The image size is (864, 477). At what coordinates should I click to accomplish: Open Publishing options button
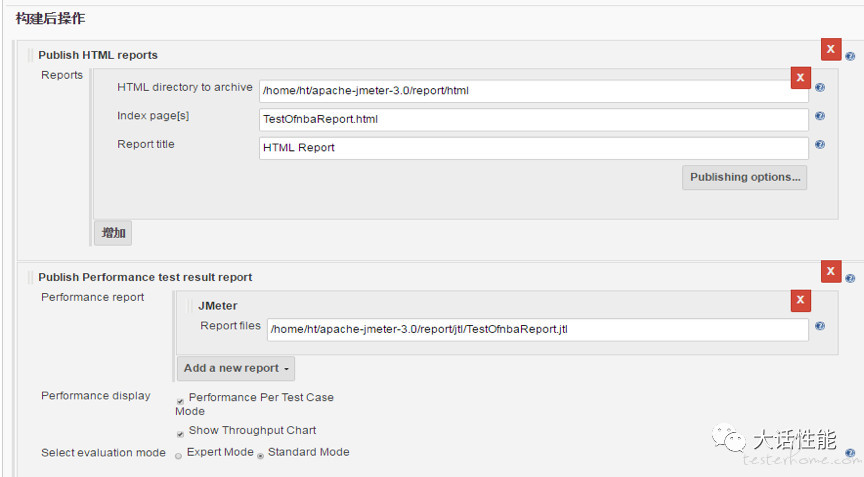pos(744,177)
